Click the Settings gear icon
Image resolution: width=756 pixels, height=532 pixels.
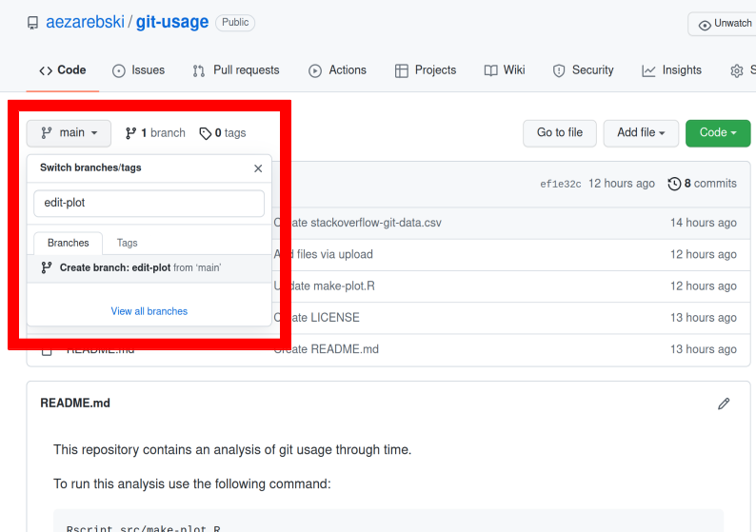pos(737,70)
